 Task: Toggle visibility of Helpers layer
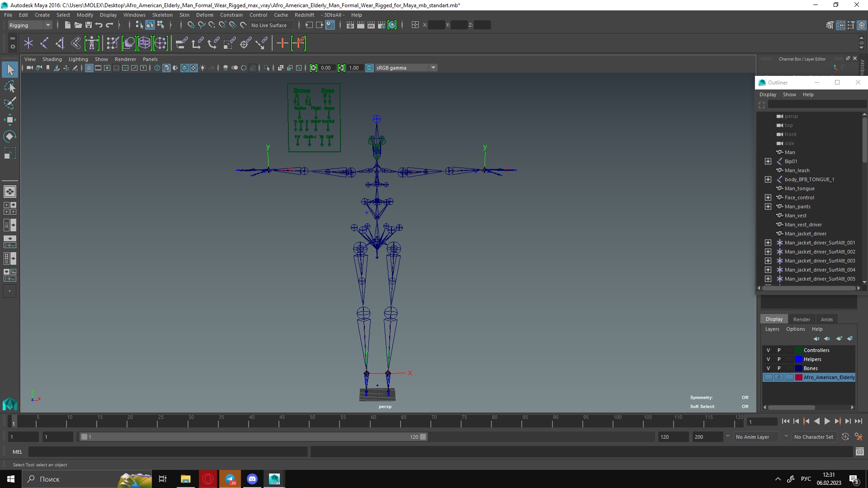coord(768,359)
